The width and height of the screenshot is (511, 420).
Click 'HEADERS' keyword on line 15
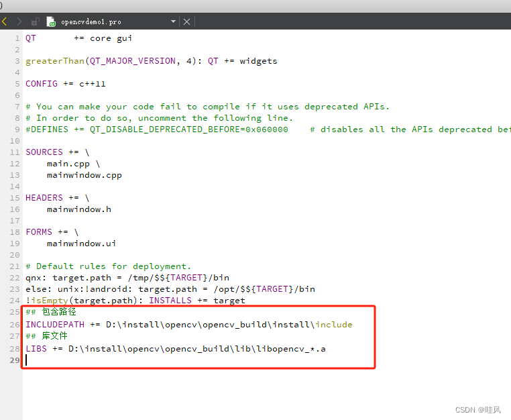tap(44, 198)
